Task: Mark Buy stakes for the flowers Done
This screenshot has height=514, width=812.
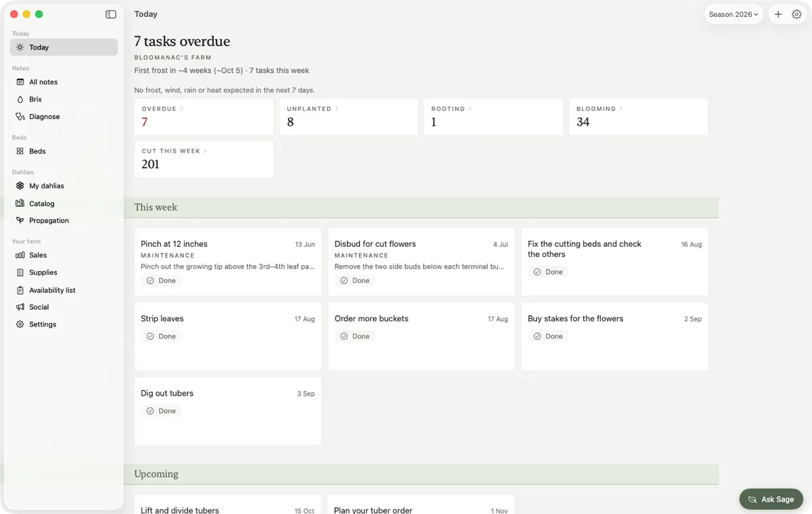Action: point(548,336)
